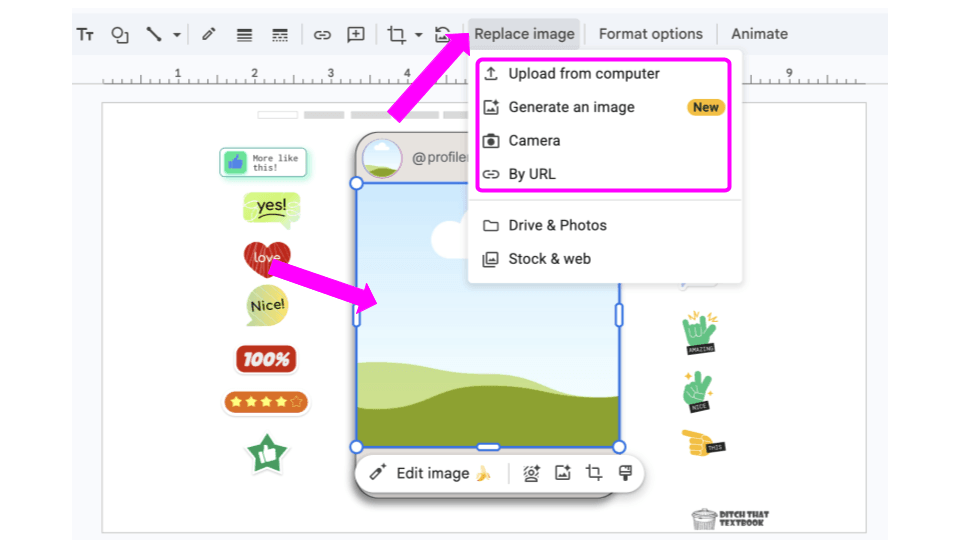Select the 'yes!' speech bubble sticker
The image size is (960, 540).
271,209
